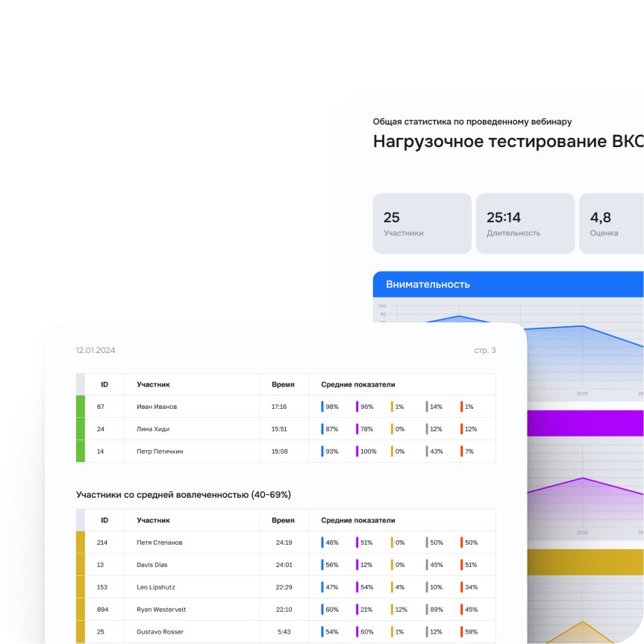Click the time 22:10
644x644 pixels.
click(x=284, y=609)
